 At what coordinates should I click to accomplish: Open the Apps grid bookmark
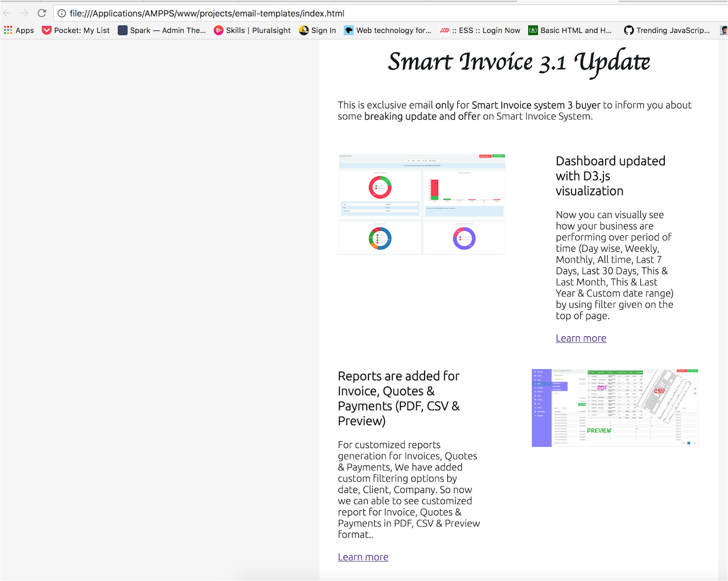point(19,31)
